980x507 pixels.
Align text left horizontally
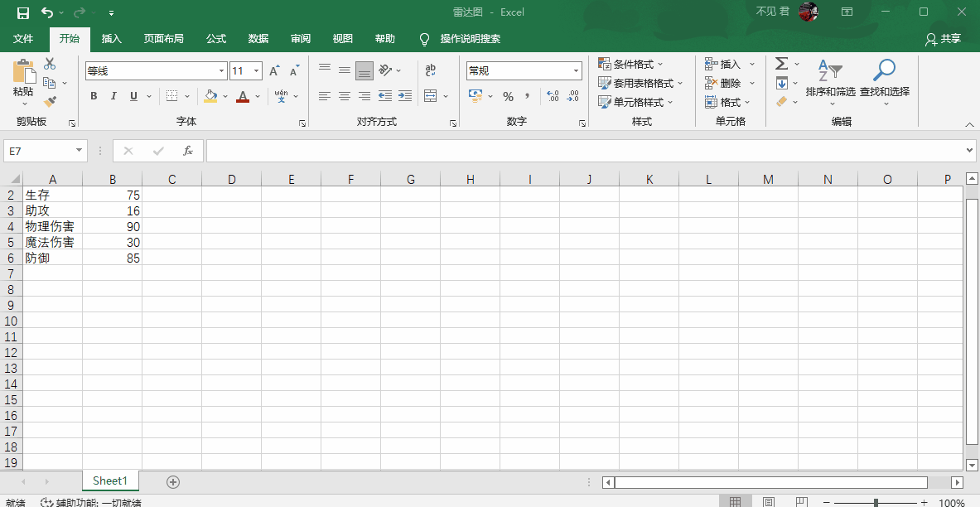click(x=325, y=96)
